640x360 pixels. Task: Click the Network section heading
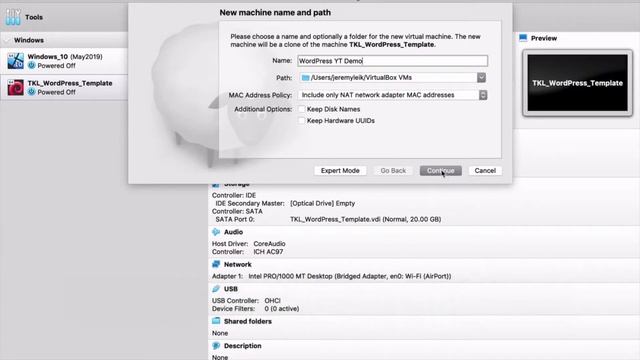point(238,264)
